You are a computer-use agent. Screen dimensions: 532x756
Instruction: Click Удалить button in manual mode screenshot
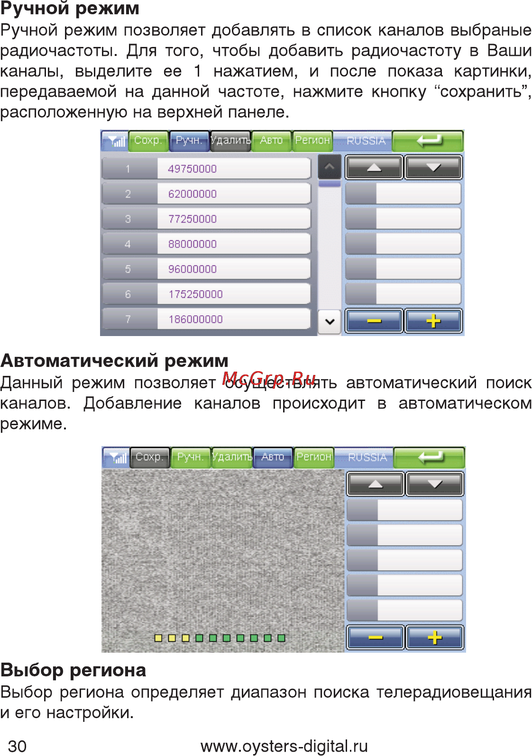230,141
